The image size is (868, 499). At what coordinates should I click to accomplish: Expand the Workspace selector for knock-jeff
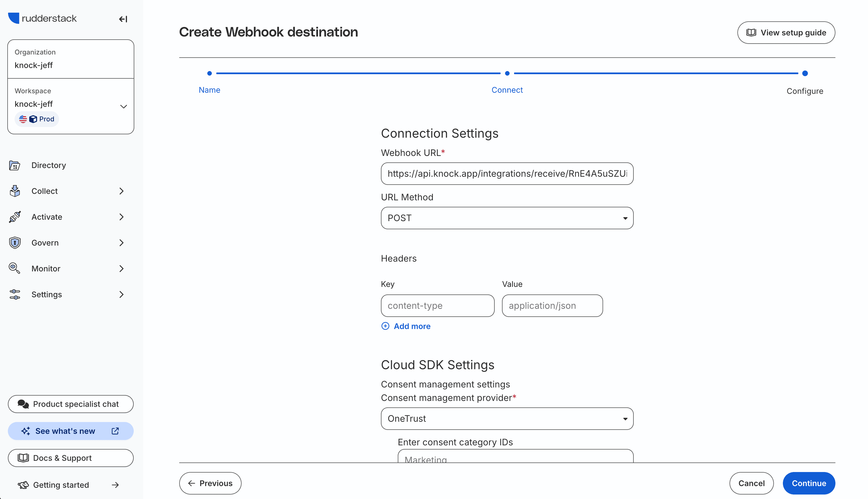coord(123,106)
